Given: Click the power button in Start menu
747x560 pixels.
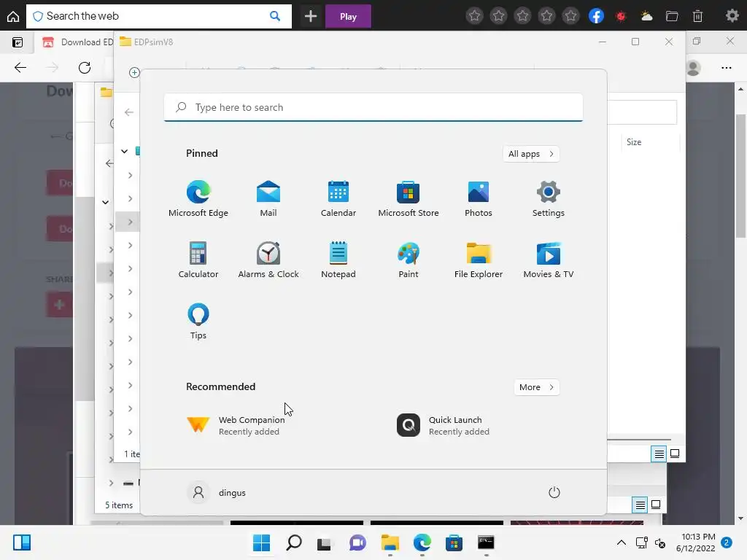Looking at the screenshot, I should [x=554, y=492].
